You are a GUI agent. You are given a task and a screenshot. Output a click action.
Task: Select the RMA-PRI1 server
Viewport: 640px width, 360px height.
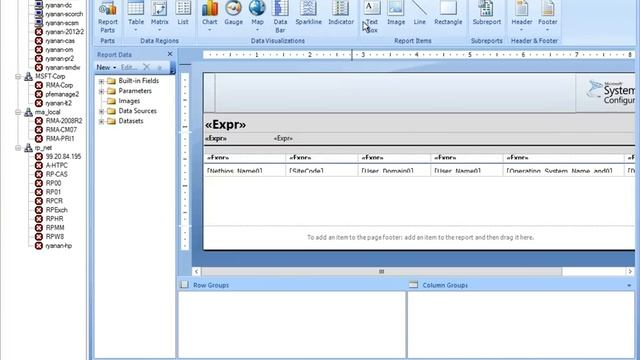click(60, 139)
